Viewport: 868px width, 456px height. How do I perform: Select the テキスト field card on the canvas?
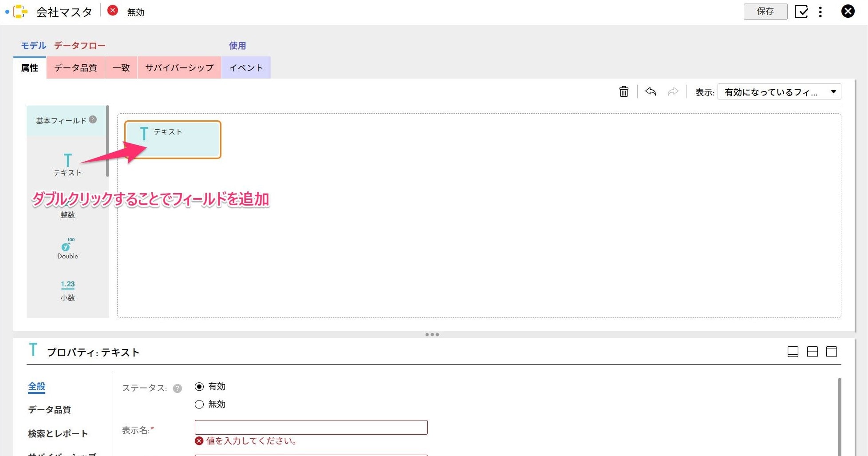click(173, 139)
